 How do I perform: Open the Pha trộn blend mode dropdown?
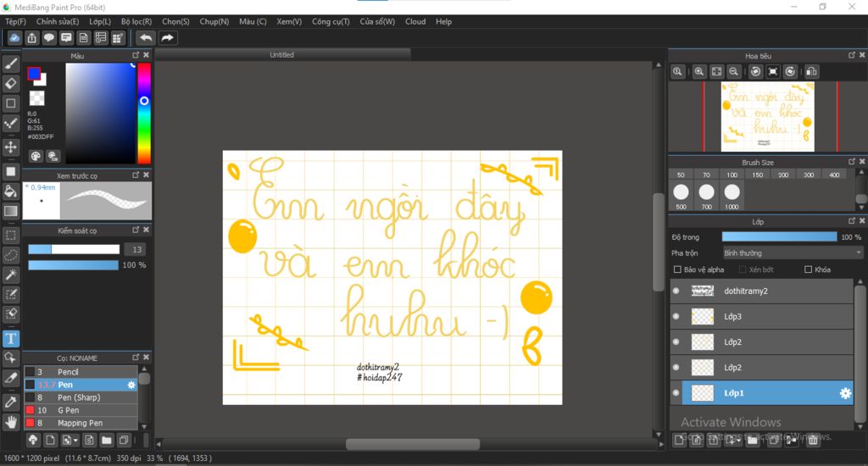coord(792,252)
